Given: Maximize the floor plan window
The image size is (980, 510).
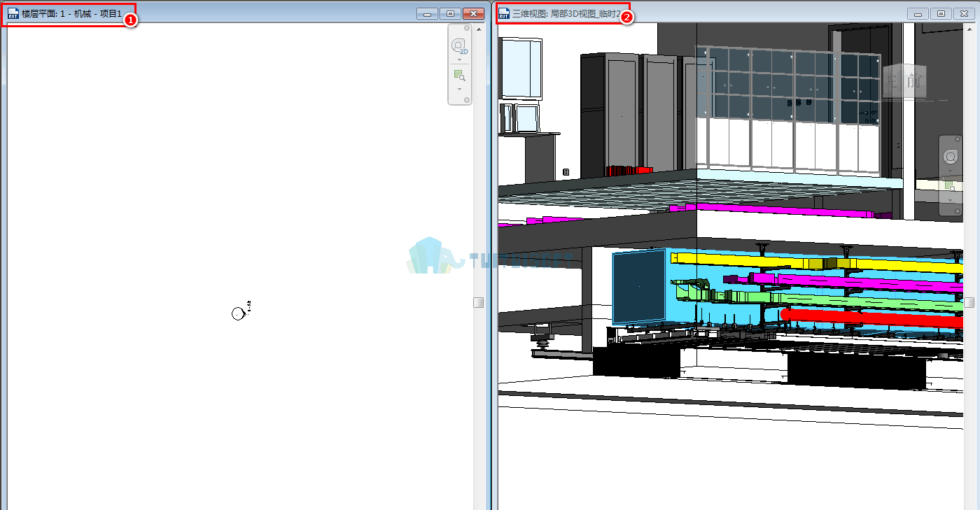Looking at the screenshot, I should (x=450, y=13).
